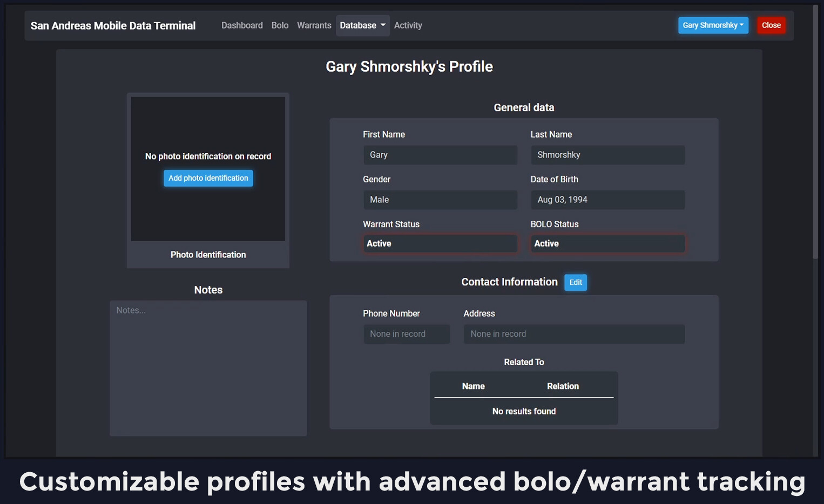This screenshot has height=504, width=824.
Task: Select the Last Name field with Shmorshky
Action: [x=607, y=155]
